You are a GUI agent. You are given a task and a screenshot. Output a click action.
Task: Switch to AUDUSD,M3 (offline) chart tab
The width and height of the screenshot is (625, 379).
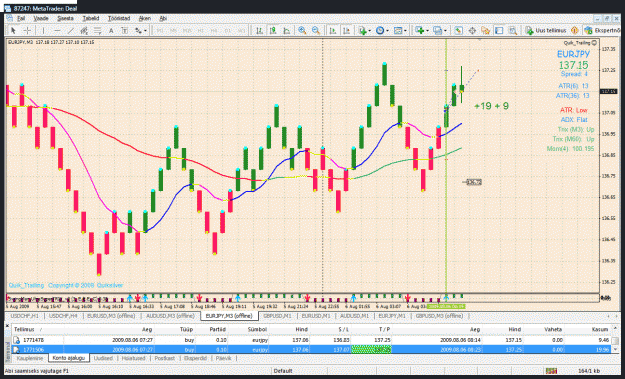[170, 316]
